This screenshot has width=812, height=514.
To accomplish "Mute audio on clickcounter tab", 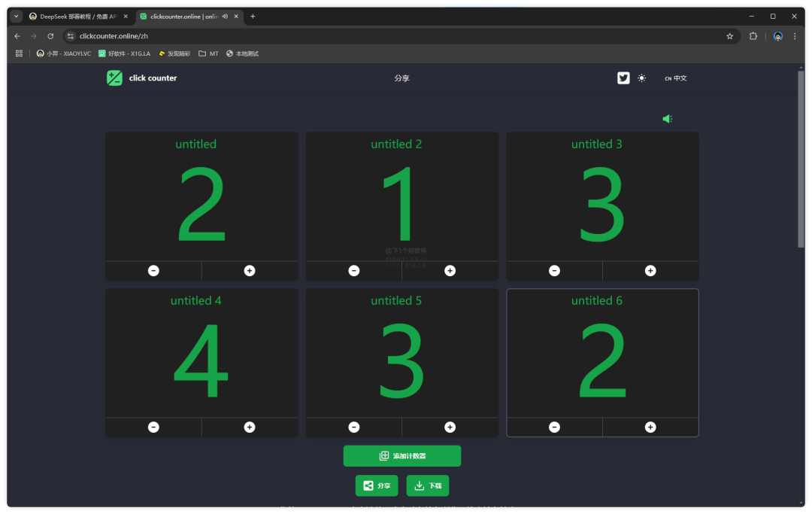I will point(225,17).
